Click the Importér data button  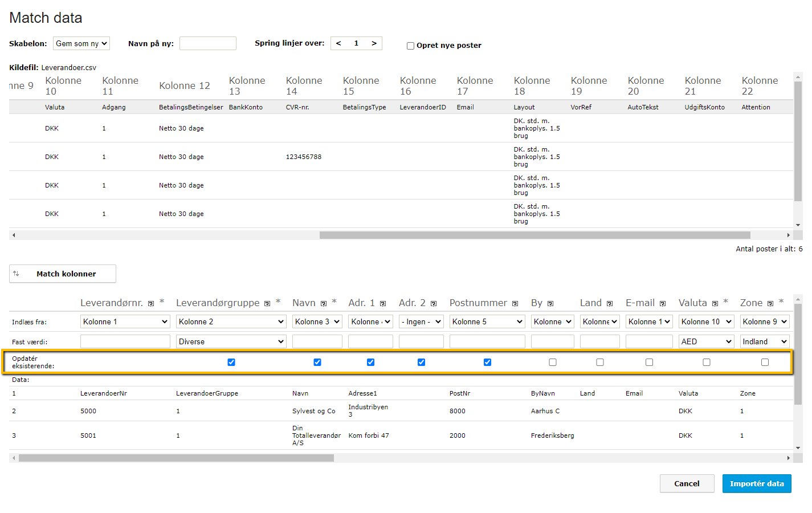(x=757, y=483)
